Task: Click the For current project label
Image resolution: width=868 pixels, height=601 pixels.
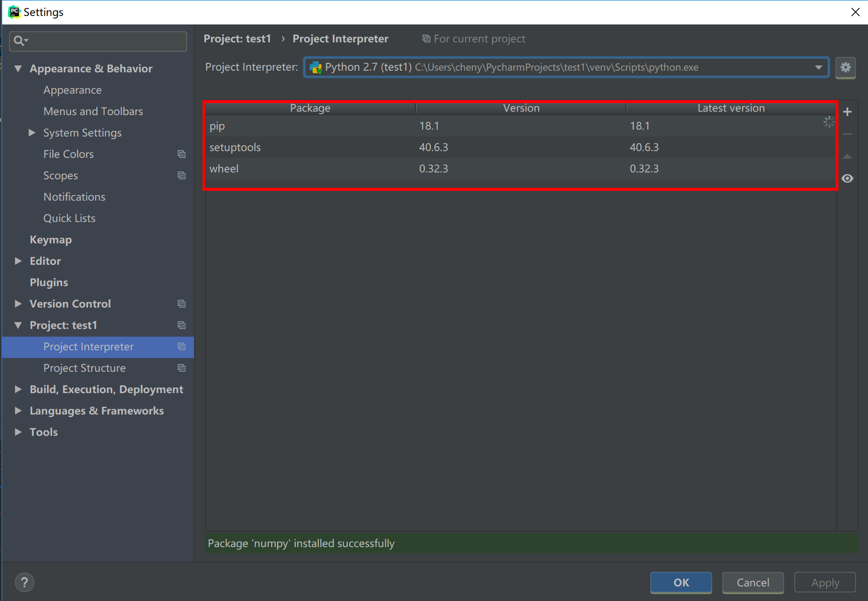Action: (x=479, y=39)
